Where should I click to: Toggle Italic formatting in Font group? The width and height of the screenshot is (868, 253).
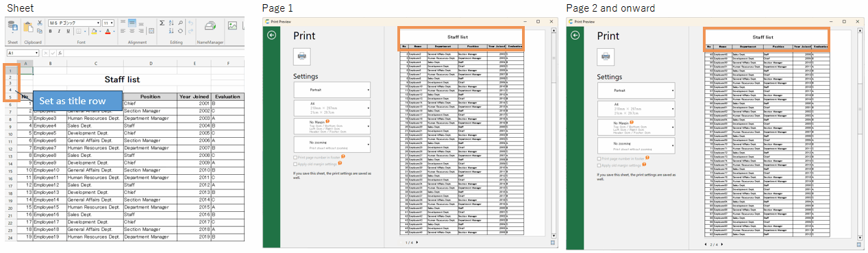pyautogui.click(x=59, y=32)
